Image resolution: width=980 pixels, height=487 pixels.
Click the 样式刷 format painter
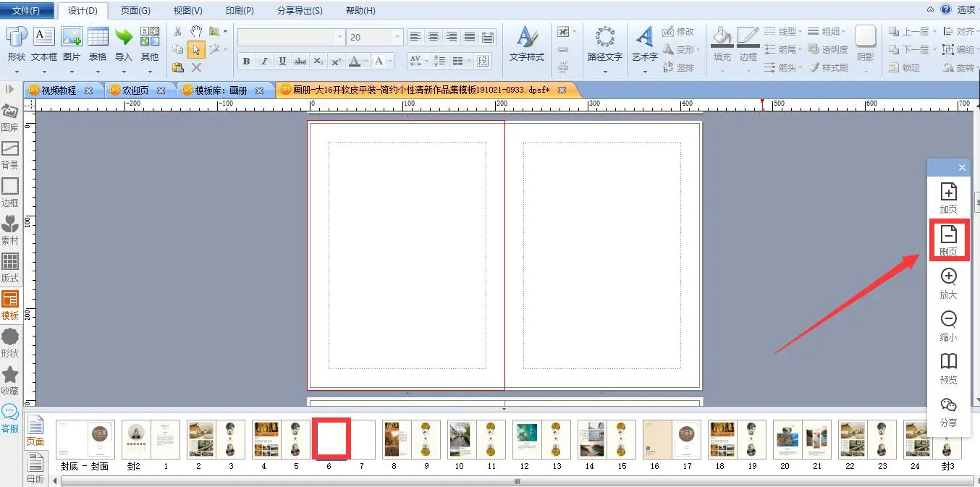click(x=827, y=67)
